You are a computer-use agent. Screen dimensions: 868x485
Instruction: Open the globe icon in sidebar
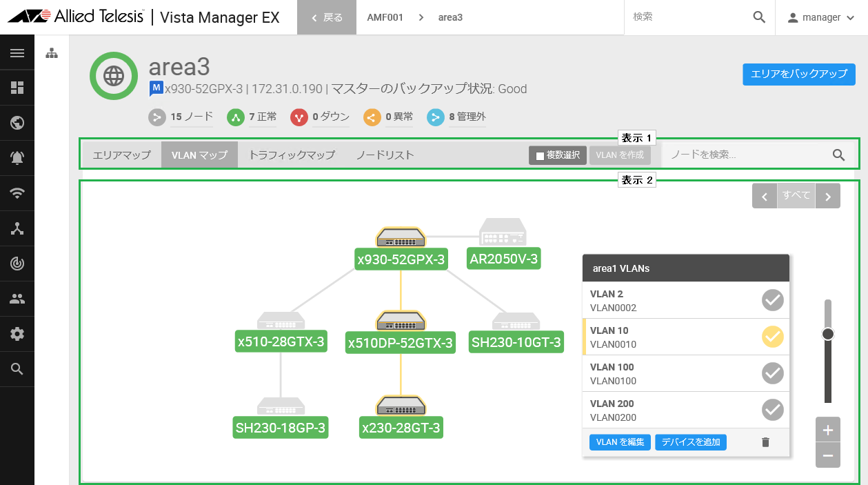coord(17,123)
